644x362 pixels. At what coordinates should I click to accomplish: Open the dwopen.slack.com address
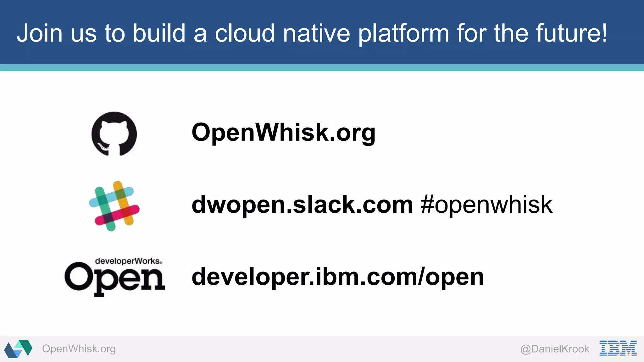pyautogui.click(x=302, y=205)
